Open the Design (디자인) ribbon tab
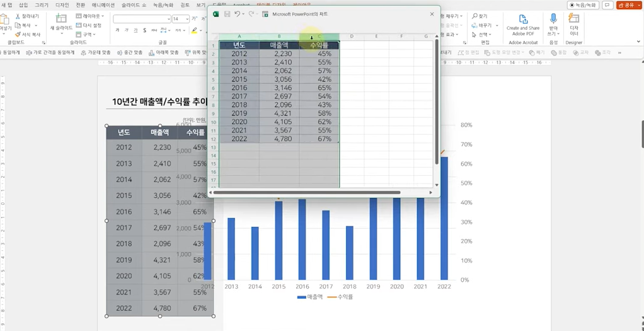The height and width of the screenshot is (331, 644). [62, 5]
